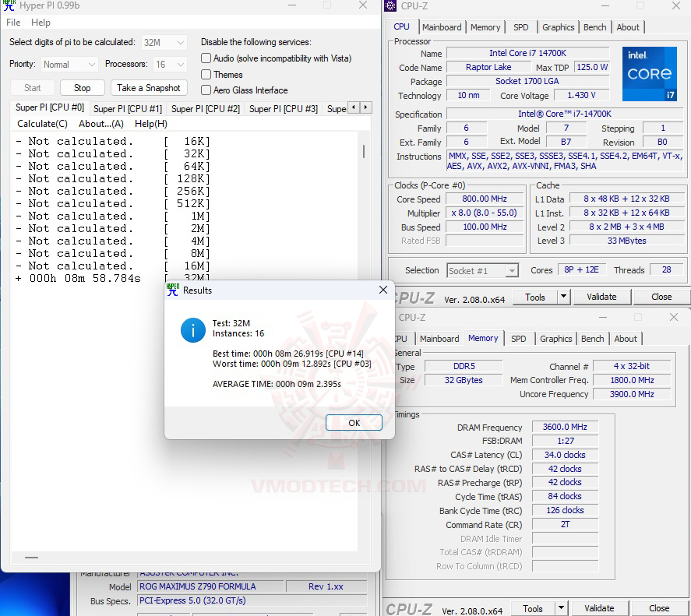Enable Audio incompatibility with Vista checkbox

pyautogui.click(x=206, y=58)
